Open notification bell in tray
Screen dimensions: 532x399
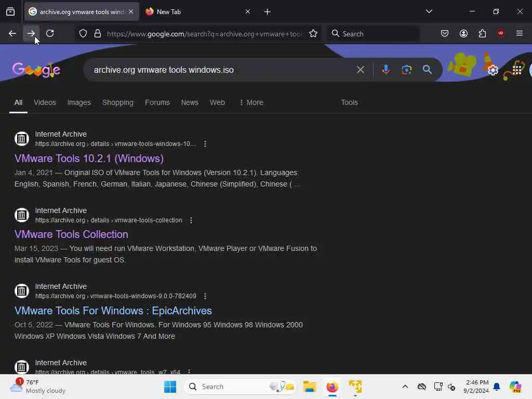click(x=497, y=387)
